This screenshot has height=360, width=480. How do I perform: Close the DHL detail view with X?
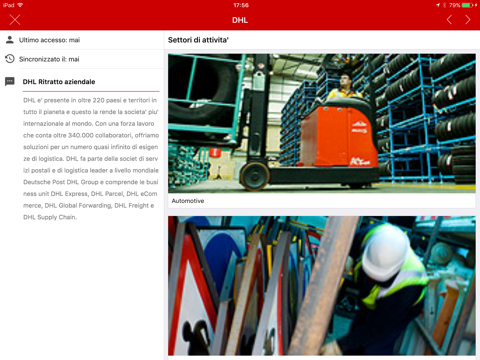15,20
